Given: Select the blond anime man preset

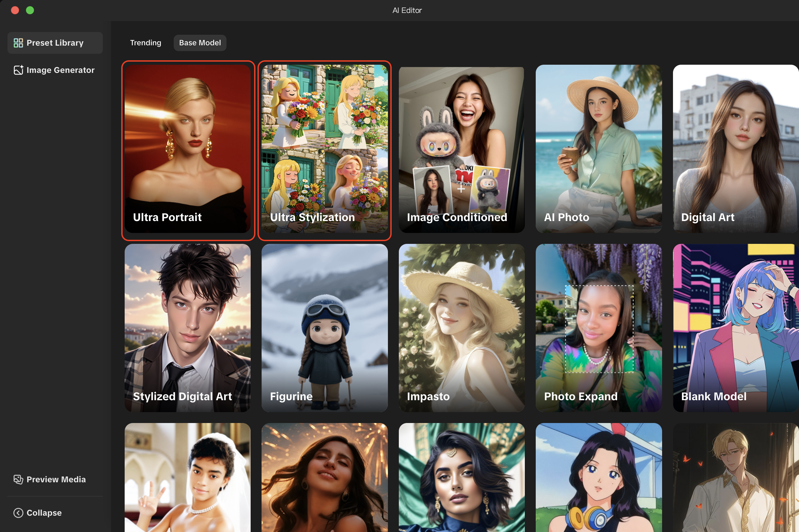Looking at the screenshot, I should click(736, 478).
